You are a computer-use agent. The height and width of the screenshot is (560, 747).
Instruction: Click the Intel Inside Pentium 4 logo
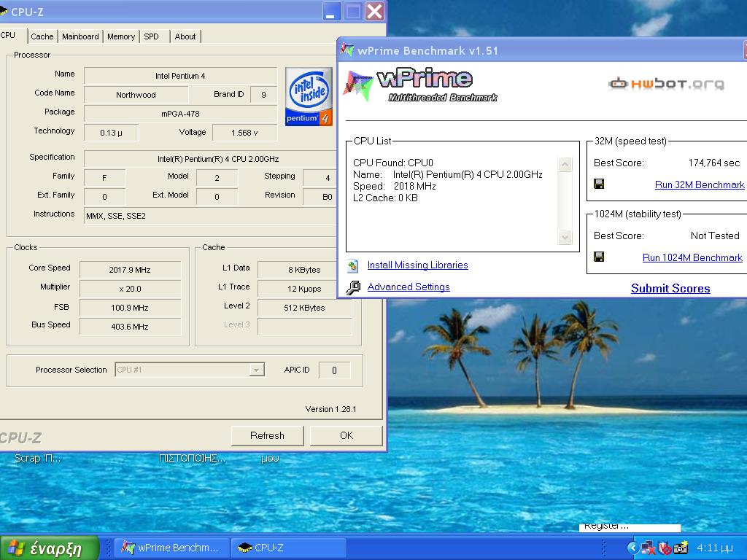click(309, 97)
